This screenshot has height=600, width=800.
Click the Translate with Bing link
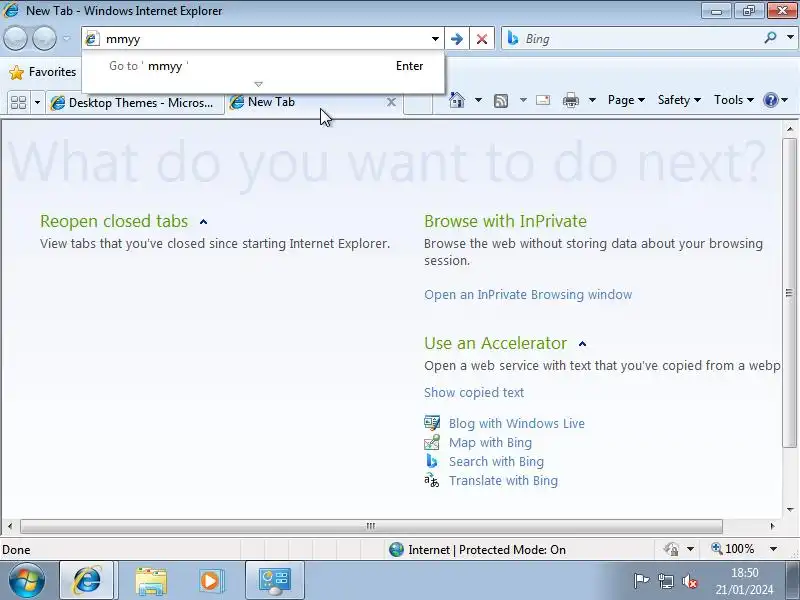click(x=504, y=481)
